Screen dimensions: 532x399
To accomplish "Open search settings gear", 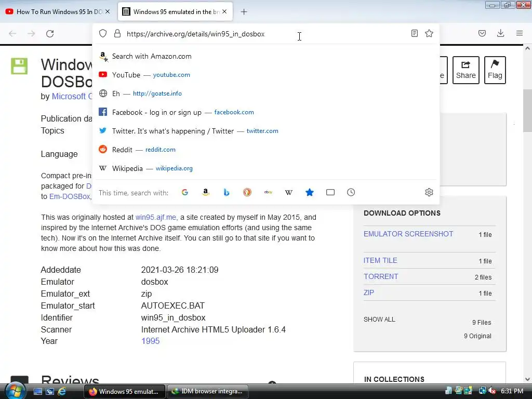I will (429, 192).
